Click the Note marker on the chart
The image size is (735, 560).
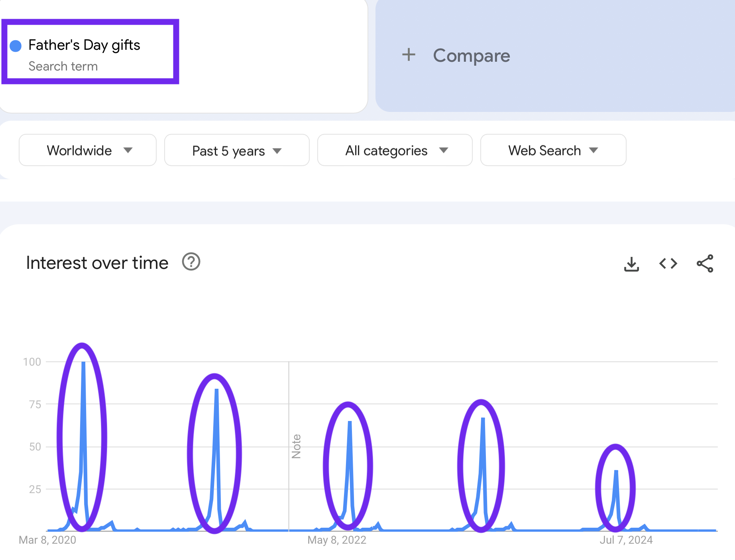coord(296,446)
